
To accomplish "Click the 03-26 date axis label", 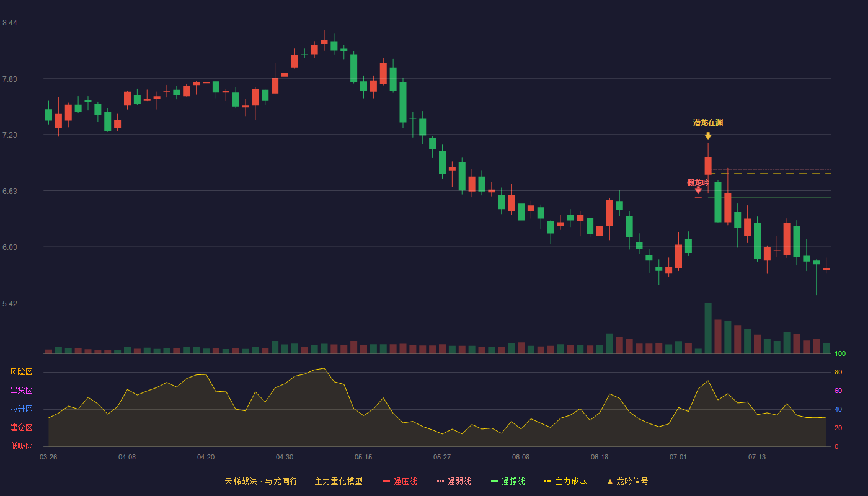I will [48, 457].
